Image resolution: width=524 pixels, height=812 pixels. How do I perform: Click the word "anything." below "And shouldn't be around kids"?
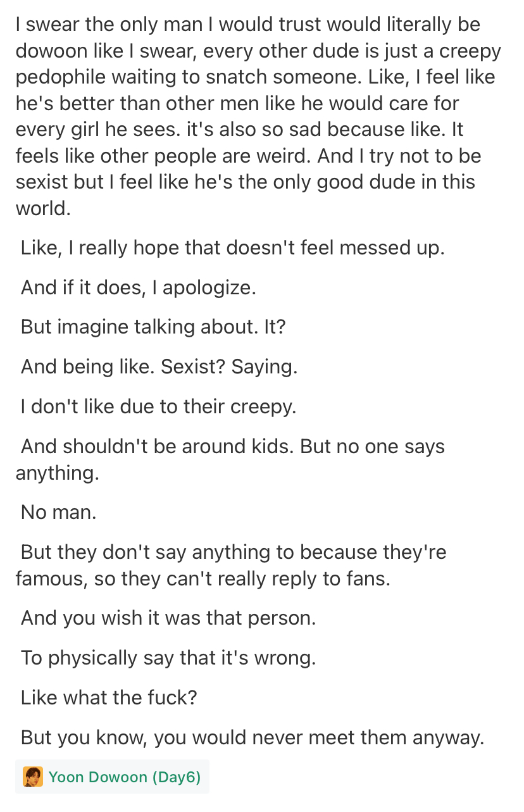[x=57, y=473]
